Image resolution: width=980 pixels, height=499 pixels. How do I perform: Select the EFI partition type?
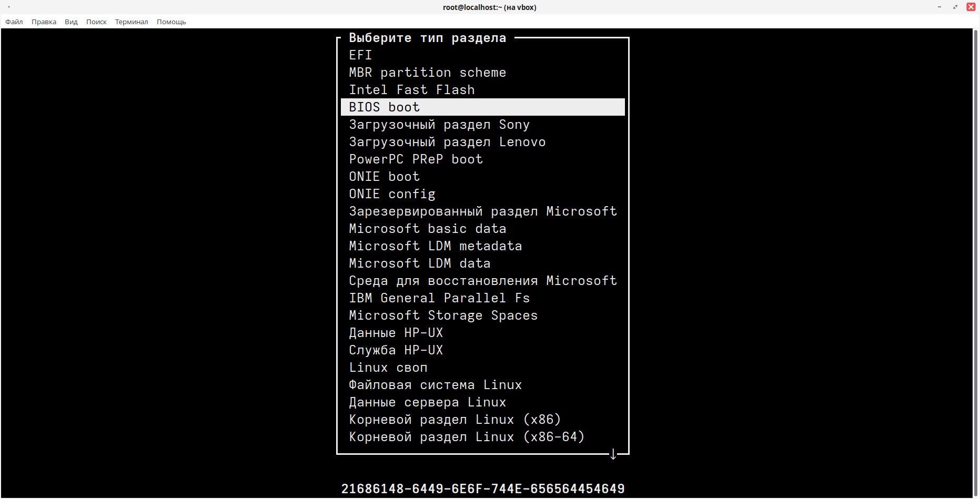tap(483, 55)
